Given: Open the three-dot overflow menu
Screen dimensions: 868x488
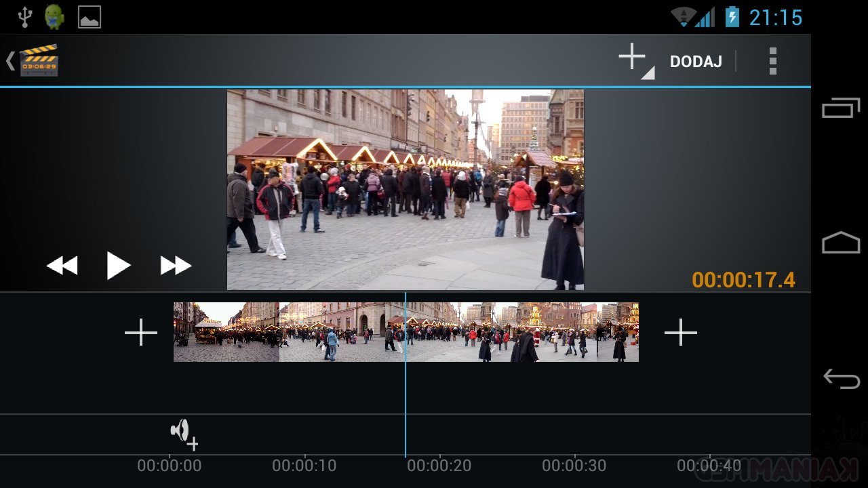Looking at the screenshot, I should pos(772,61).
